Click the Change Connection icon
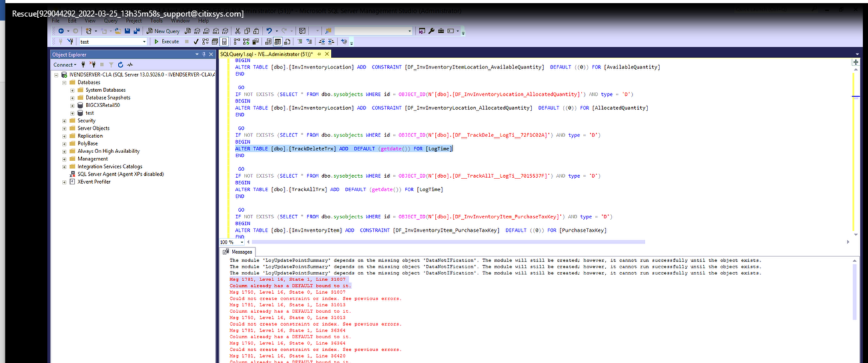The height and width of the screenshot is (363, 868). (x=70, y=41)
